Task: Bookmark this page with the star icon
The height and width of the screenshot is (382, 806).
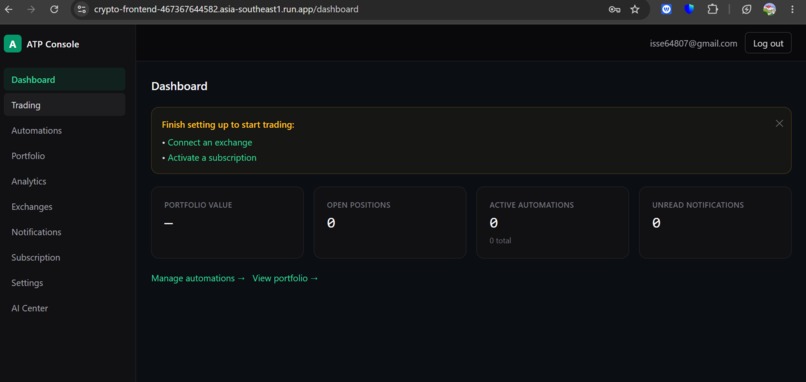Action: [x=635, y=9]
